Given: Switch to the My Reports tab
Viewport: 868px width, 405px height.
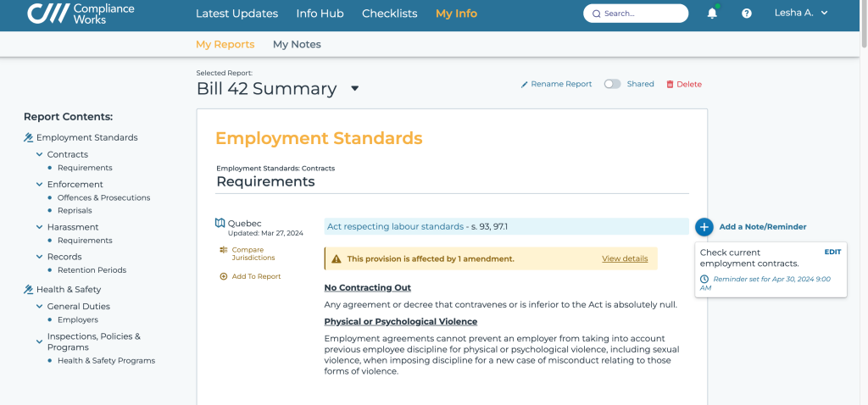Looking at the screenshot, I should [225, 44].
